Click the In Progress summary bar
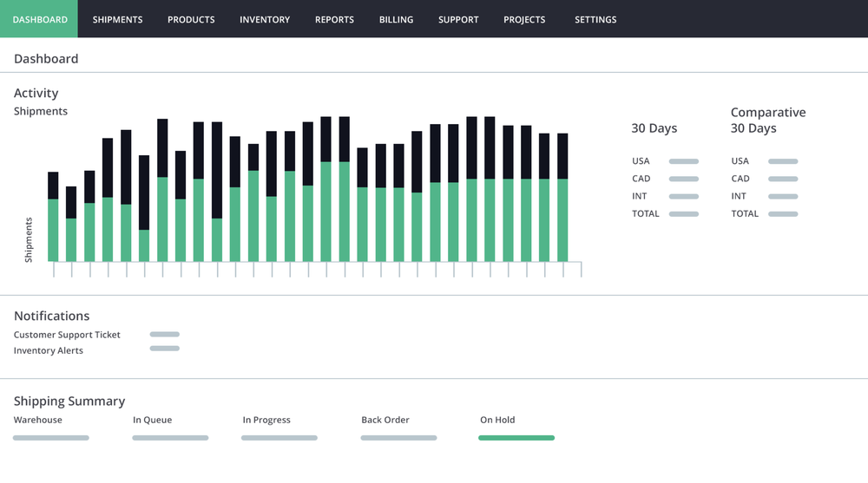Screen dimensions: 868x483 point(279,438)
